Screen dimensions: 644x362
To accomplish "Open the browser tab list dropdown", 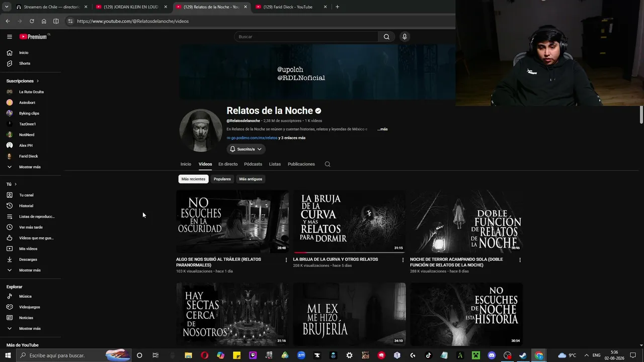I will click(x=8, y=7).
